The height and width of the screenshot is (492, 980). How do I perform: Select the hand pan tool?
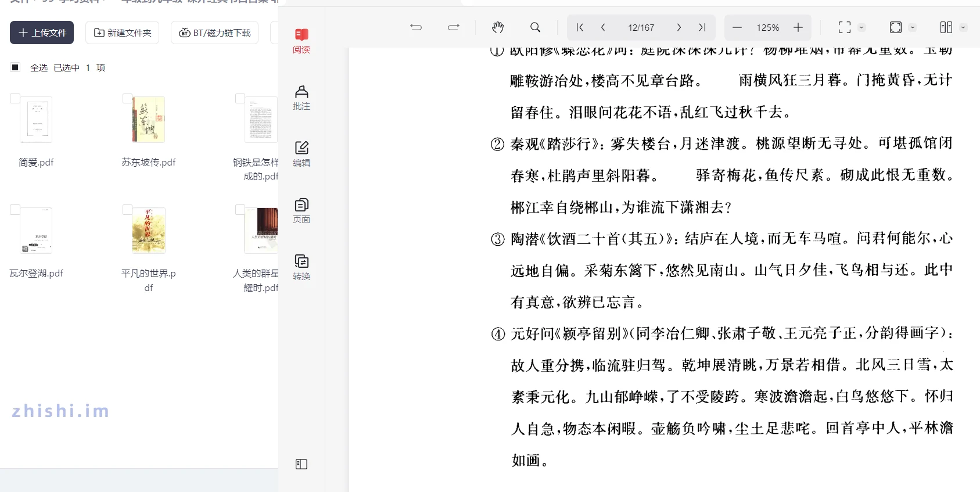click(x=498, y=27)
